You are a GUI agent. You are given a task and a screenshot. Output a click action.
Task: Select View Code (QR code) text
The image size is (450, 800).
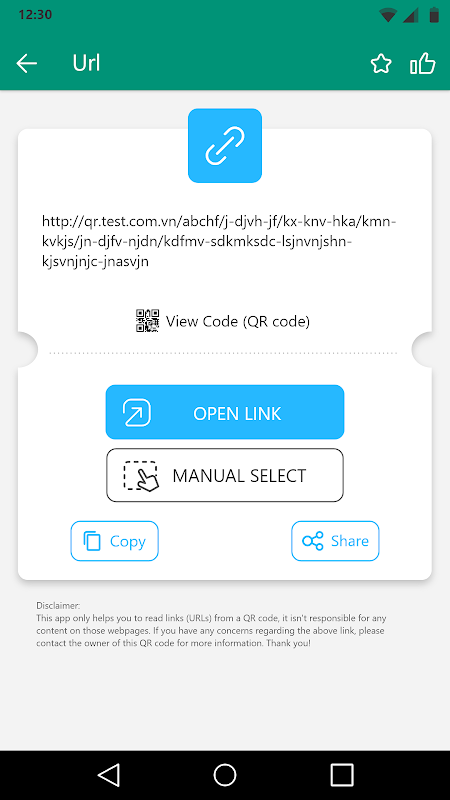click(x=238, y=321)
